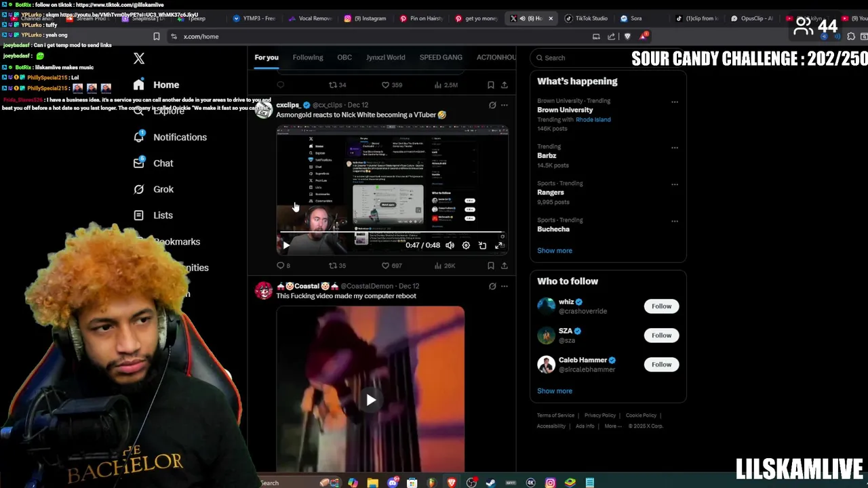Image resolution: width=868 pixels, height=488 pixels.
Task: Show more accounts under Who to follow
Action: (x=555, y=391)
